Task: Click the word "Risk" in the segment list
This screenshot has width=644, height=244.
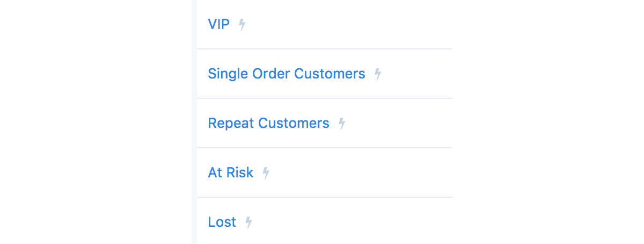Action: [240, 173]
